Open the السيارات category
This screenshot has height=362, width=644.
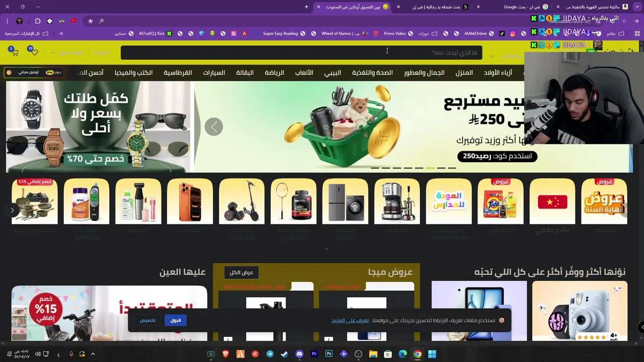point(214,72)
